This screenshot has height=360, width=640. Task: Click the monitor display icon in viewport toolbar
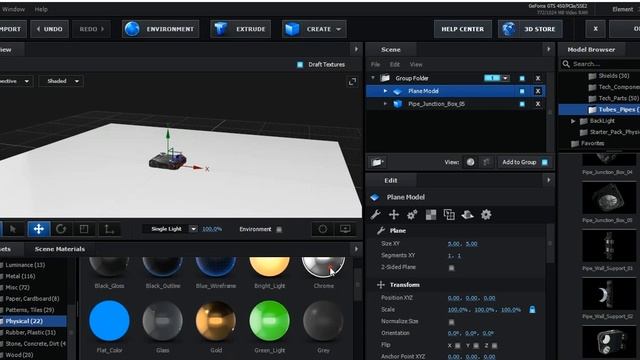[345, 229]
